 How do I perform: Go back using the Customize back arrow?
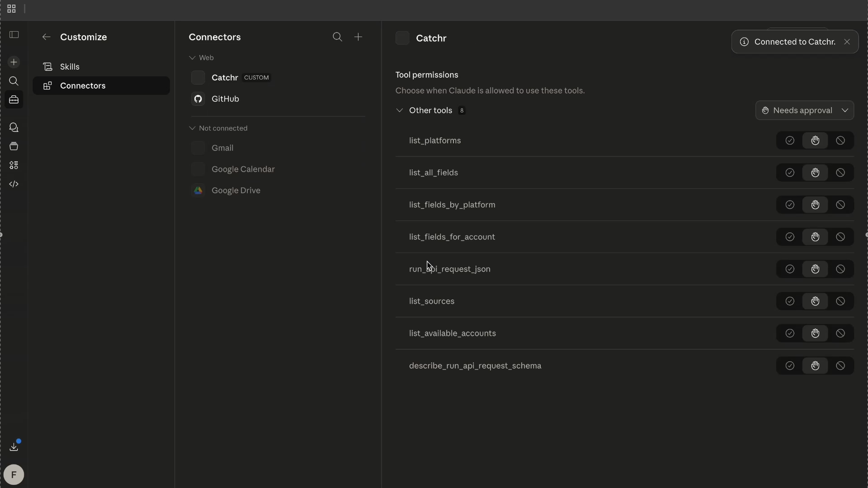click(x=46, y=37)
